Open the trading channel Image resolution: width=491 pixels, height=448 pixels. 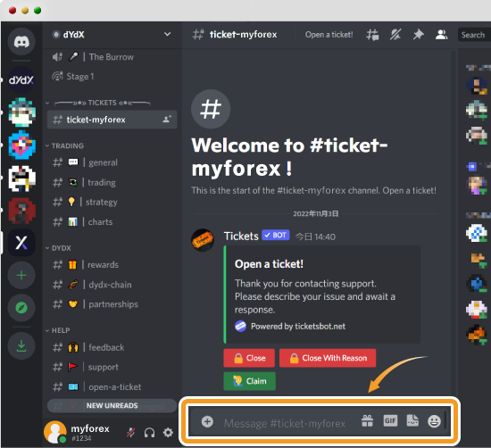click(x=112, y=182)
